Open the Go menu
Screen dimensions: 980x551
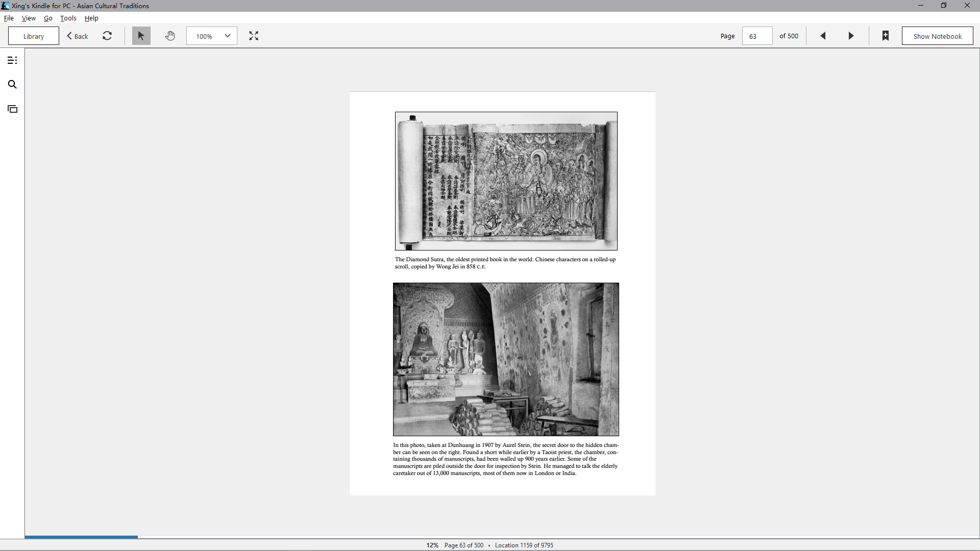click(48, 18)
